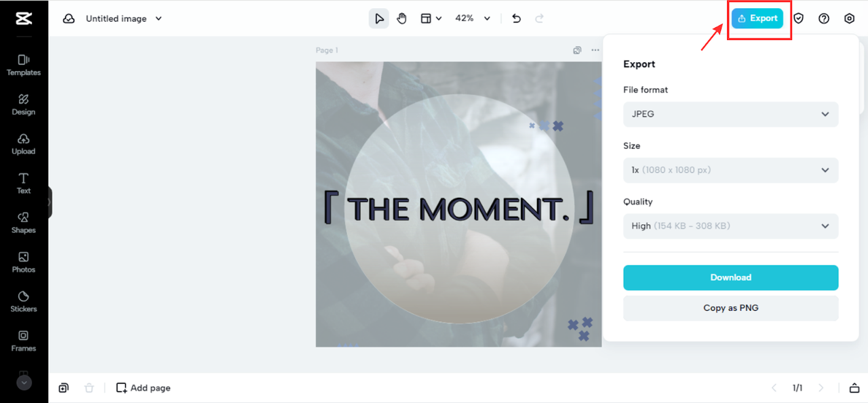868x403 pixels.
Task: Open the Templates panel
Action: tap(24, 65)
